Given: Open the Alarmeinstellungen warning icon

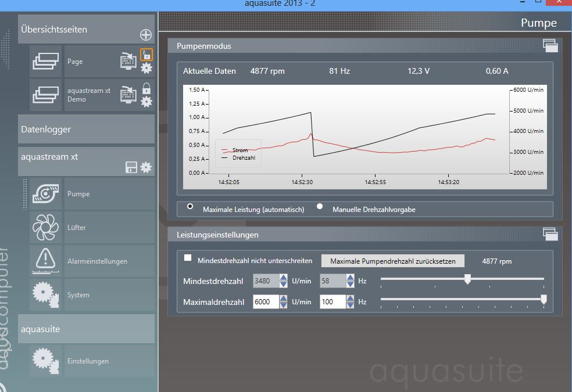Looking at the screenshot, I should point(45,261).
